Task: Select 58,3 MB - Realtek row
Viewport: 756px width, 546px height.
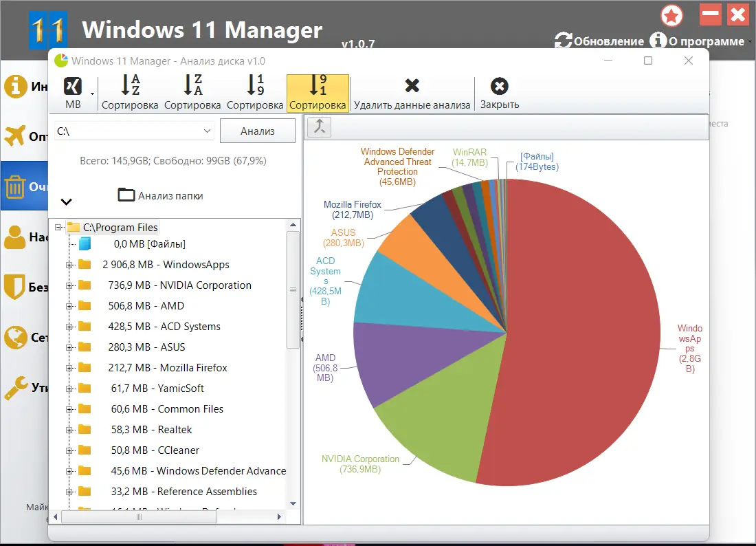Action: click(151, 430)
